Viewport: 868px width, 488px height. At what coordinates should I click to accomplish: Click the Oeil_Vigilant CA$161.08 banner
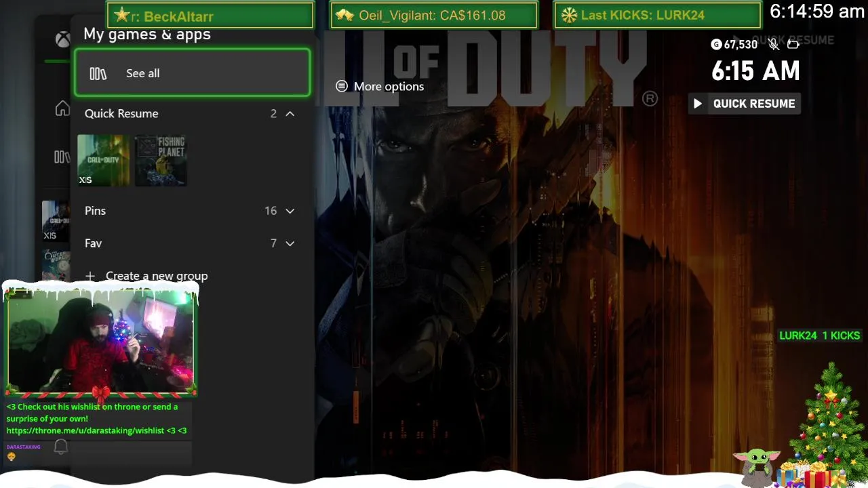[x=434, y=16]
